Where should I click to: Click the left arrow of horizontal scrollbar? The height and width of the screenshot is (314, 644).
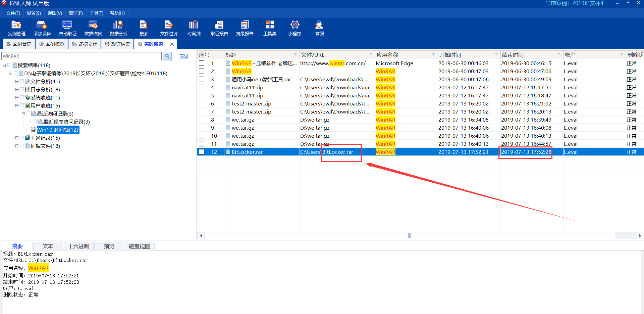pyautogui.click(x=201, y=236)
